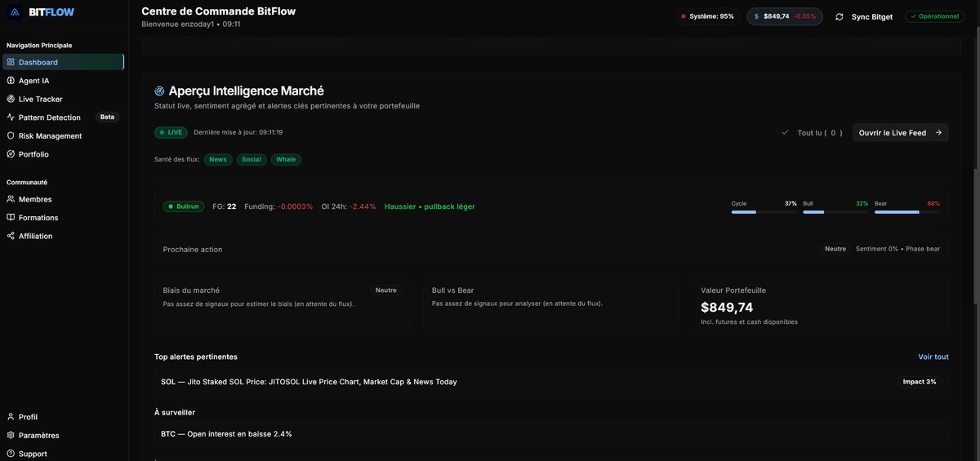Click the Haussier • pullback léger text
This screenshot has height=461, width=980.
(430, 206)
